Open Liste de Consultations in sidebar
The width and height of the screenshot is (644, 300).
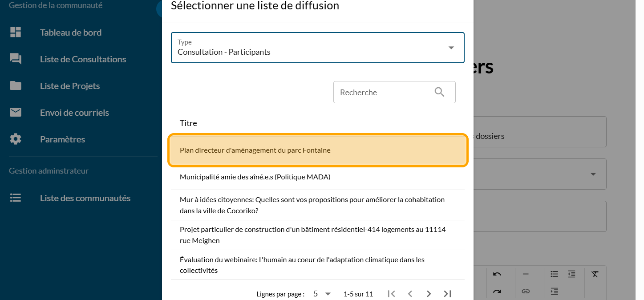(83, 59)
